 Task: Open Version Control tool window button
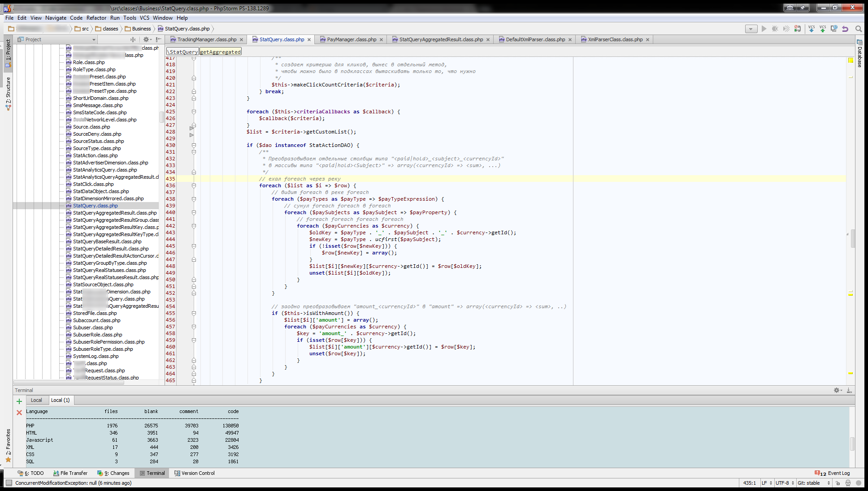click(194, 473)
